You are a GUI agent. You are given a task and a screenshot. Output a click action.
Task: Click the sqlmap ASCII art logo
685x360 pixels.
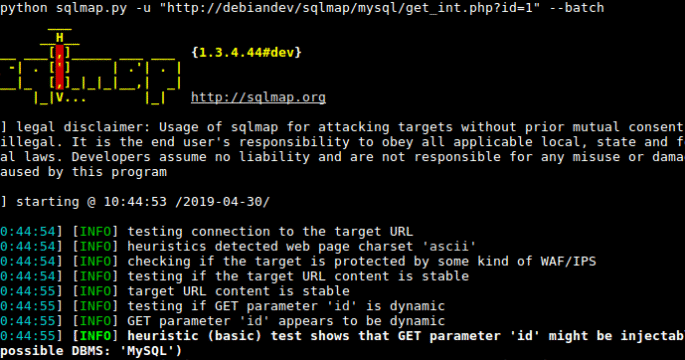(x=90, y=66)
